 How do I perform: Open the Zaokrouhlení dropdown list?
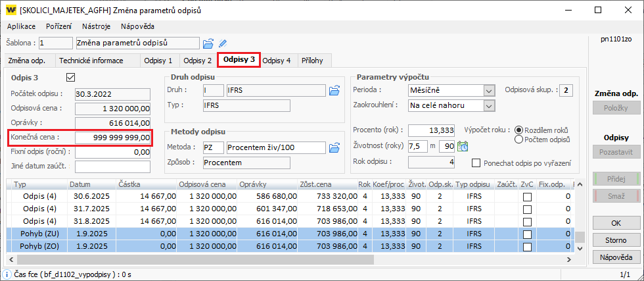(488, 105)
